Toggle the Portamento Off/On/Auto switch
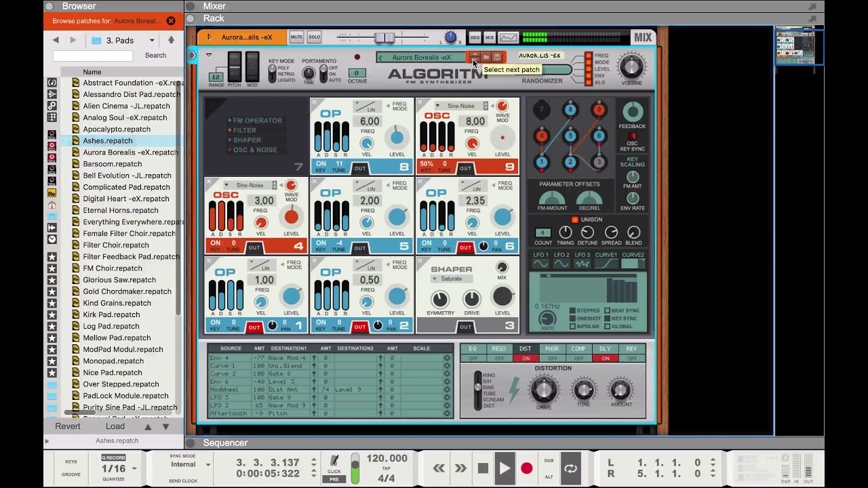 point(323,73)
